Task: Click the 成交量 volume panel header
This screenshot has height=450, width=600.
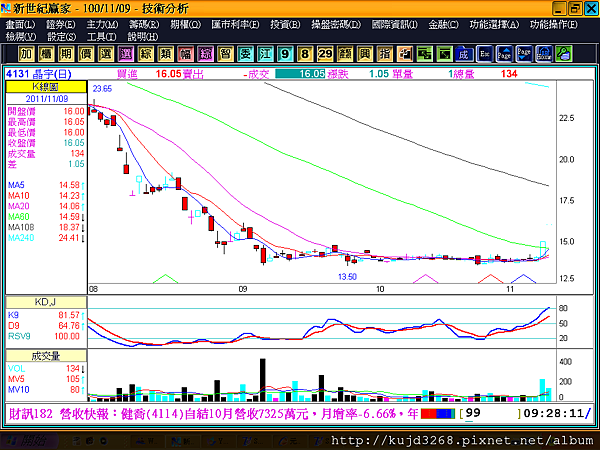Action: [x=46, y=356]
